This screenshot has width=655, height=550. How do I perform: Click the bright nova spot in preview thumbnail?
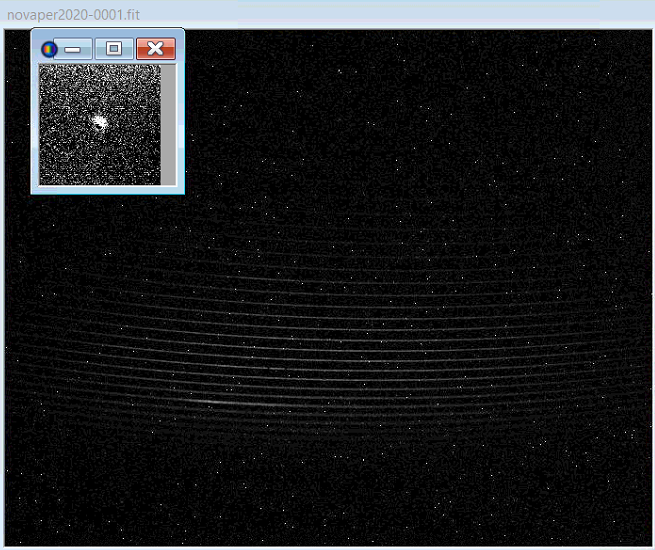99,122
